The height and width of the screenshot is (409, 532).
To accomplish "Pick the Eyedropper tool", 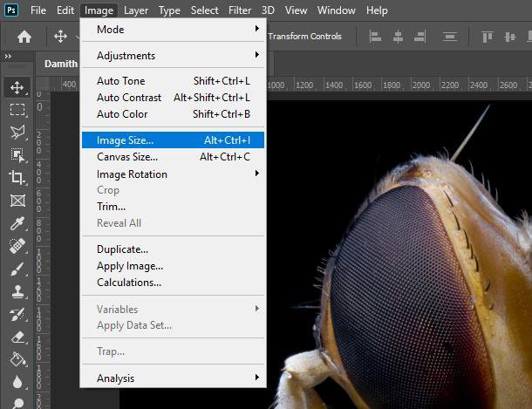I will tap(17, 223).
